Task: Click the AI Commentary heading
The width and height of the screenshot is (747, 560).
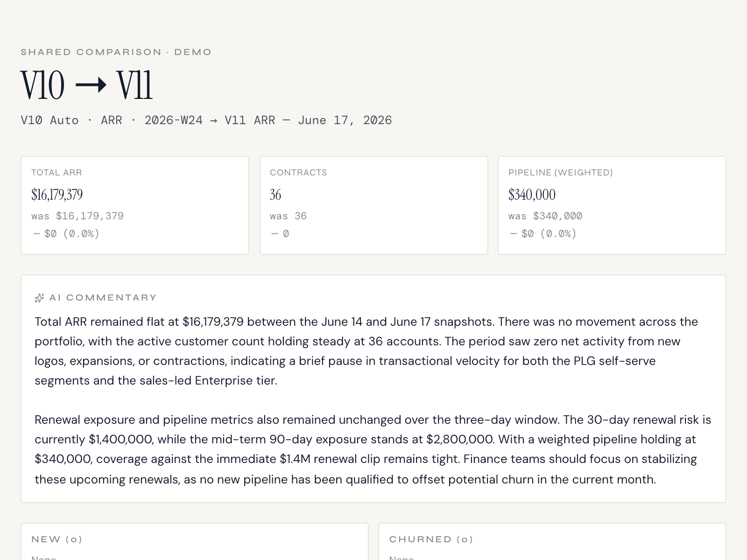Action: tap(103, 298)
